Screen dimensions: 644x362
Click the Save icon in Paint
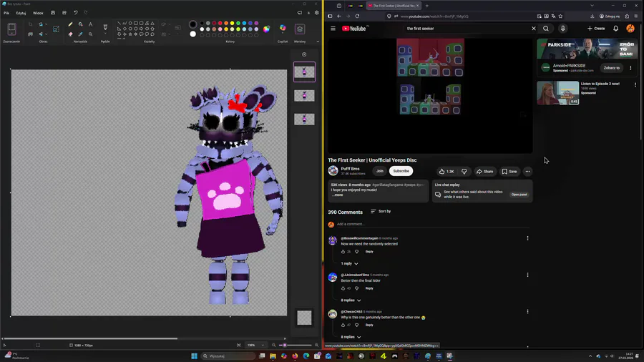tap(53, 13)
